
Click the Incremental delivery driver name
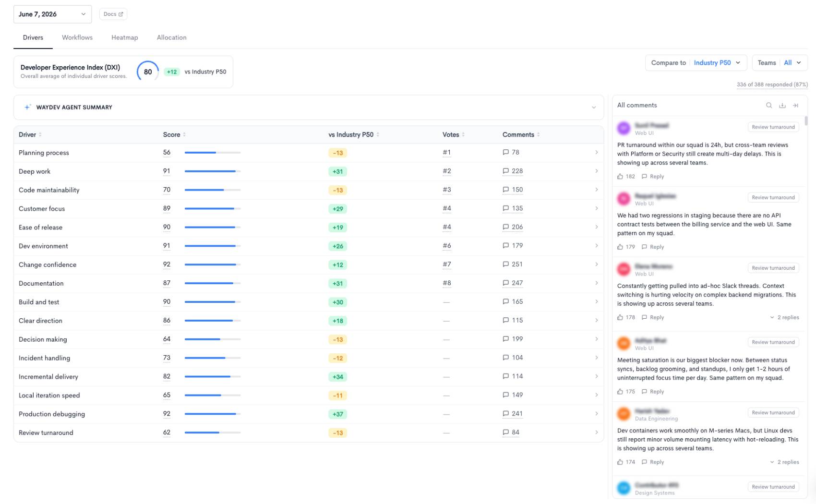(48, 377)
